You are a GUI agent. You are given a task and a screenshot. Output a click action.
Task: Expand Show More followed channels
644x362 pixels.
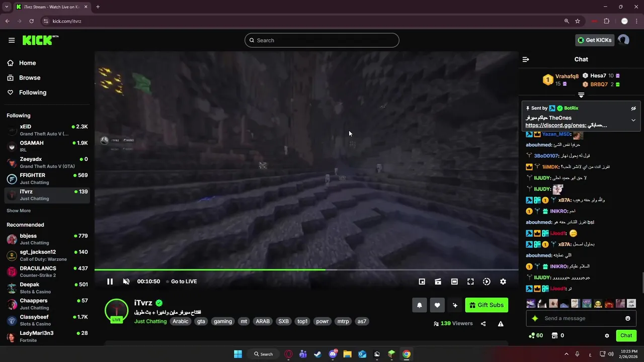click(x=19, y=211)
